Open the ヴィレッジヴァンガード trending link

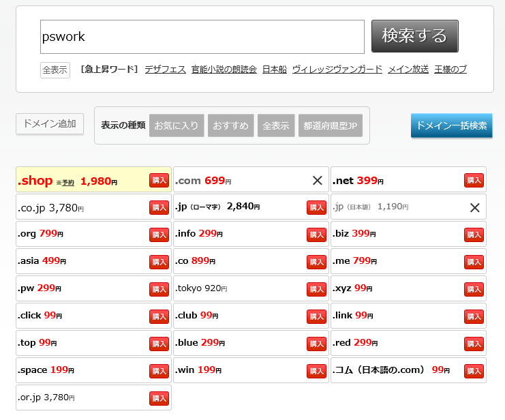coord(337,70)
